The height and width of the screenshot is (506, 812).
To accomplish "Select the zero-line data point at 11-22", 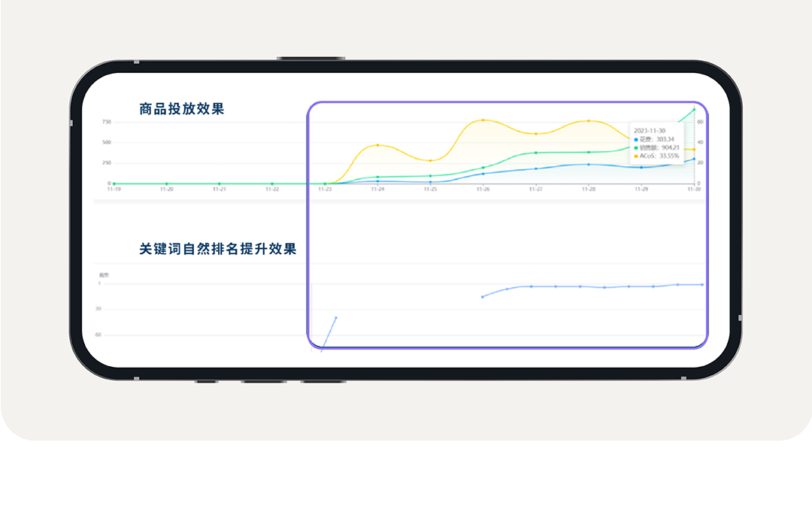I will click(x=272, y=184).
